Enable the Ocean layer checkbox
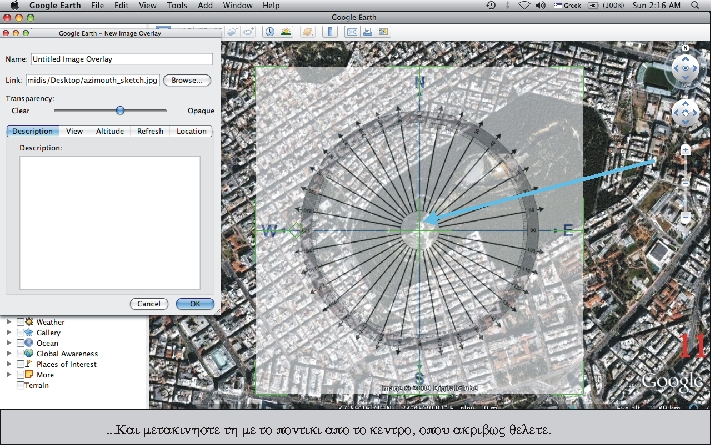 coord(20,343)
